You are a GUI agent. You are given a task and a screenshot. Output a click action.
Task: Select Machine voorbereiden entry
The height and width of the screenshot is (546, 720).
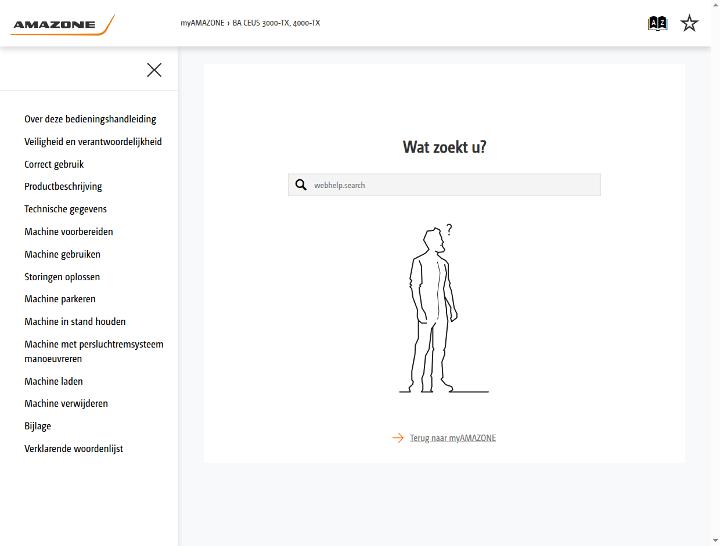68,231
